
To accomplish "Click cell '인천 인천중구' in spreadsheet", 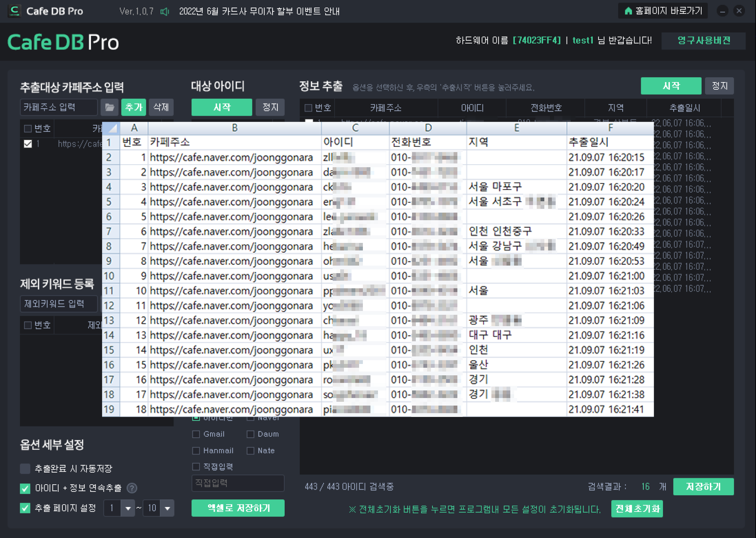I will (517, 232).
